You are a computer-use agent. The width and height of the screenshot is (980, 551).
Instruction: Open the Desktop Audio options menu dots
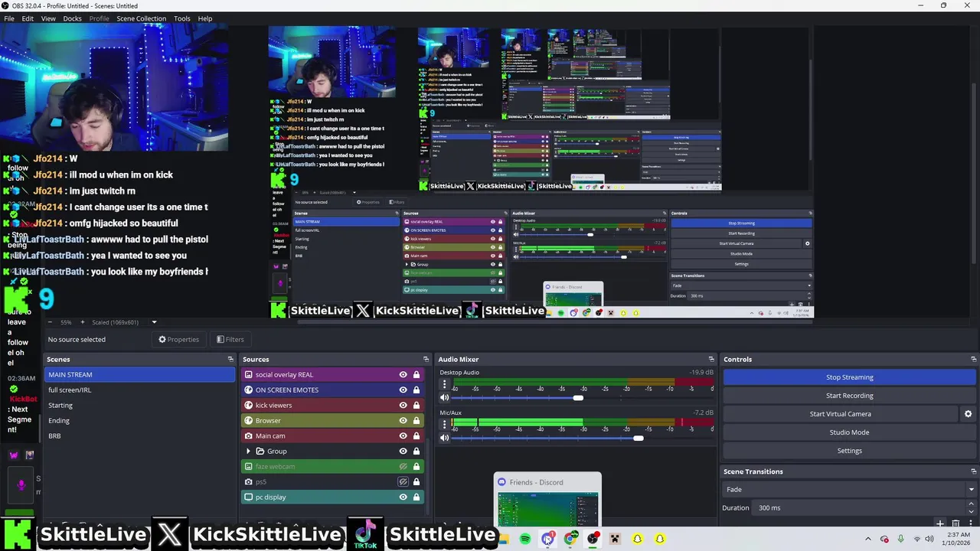coord(444,383)
